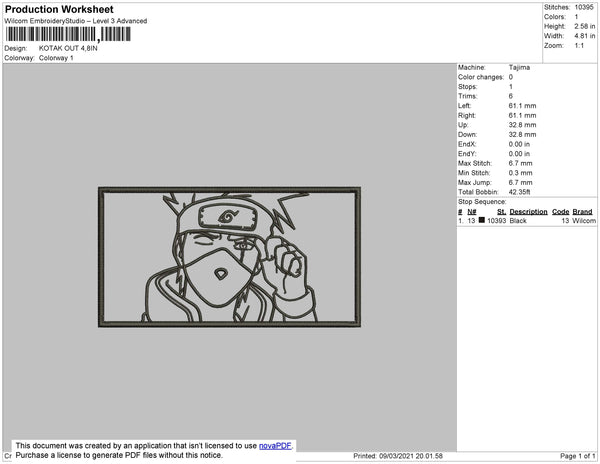The width and height of the screenshot is (600, 464).
Task: Click the Stop Sequence heading
Action: click(482, 202)
